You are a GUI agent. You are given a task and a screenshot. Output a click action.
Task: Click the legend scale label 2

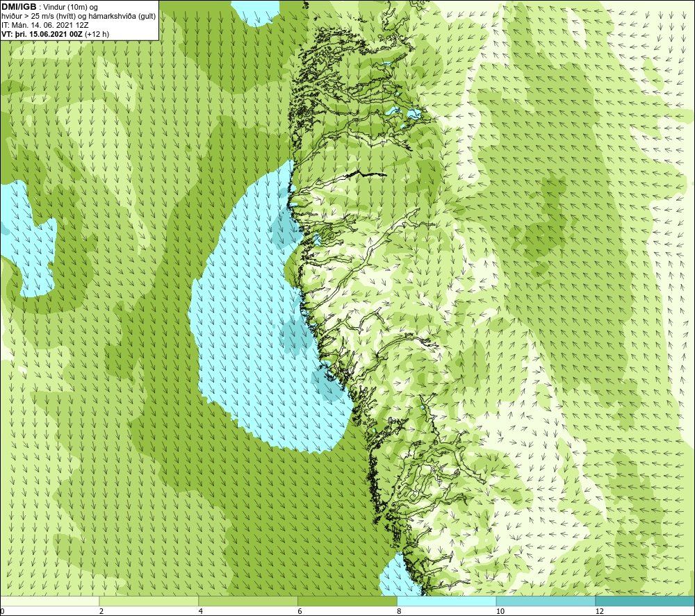pos(101,611)
